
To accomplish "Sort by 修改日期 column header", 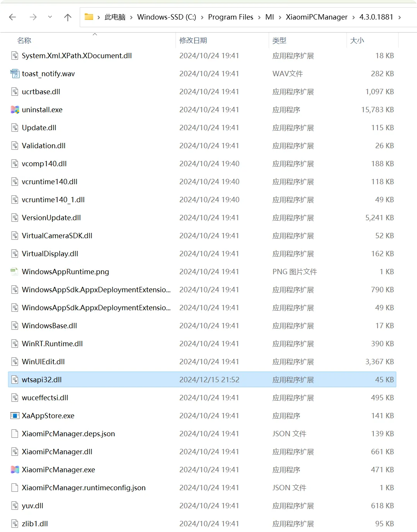I will tap(193, 41).
